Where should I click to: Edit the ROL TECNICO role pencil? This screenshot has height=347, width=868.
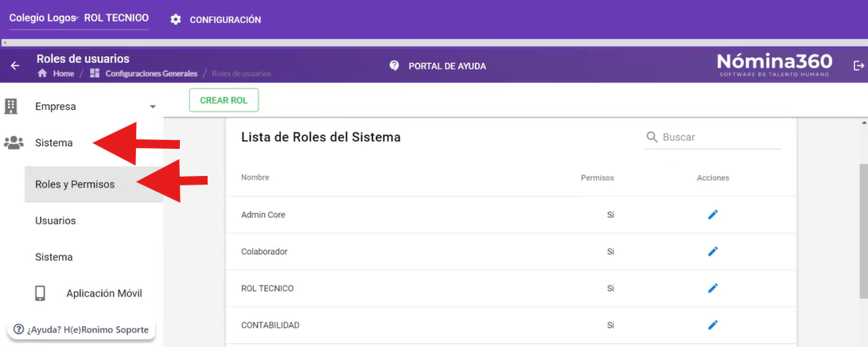coord(713,288)
